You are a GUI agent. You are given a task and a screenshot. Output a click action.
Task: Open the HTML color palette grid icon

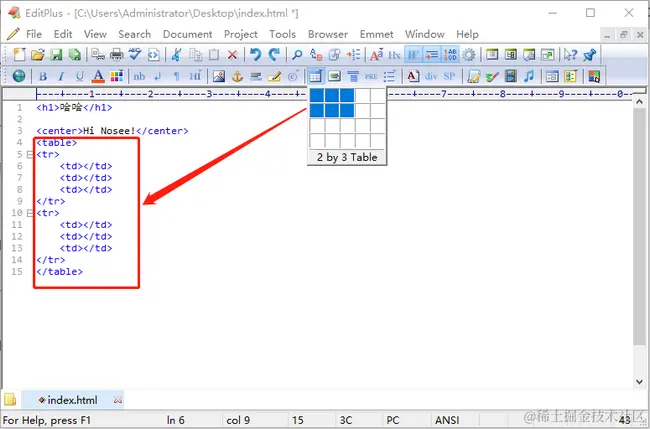pyautogui.click(x=116, y=76)
